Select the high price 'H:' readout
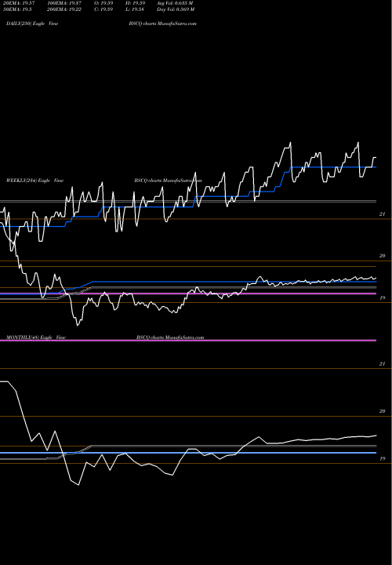Image resolution: width=392 pixels, height=565 pixels. pos(135,3)
